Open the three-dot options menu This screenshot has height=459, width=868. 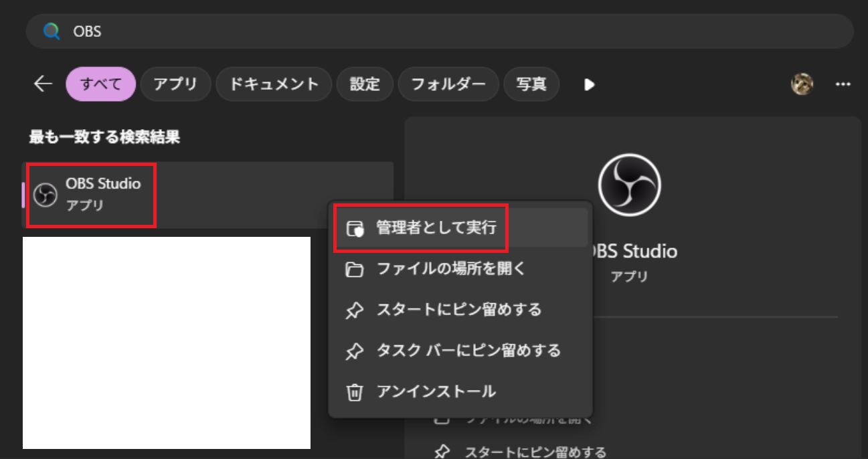tap(843, 84)
